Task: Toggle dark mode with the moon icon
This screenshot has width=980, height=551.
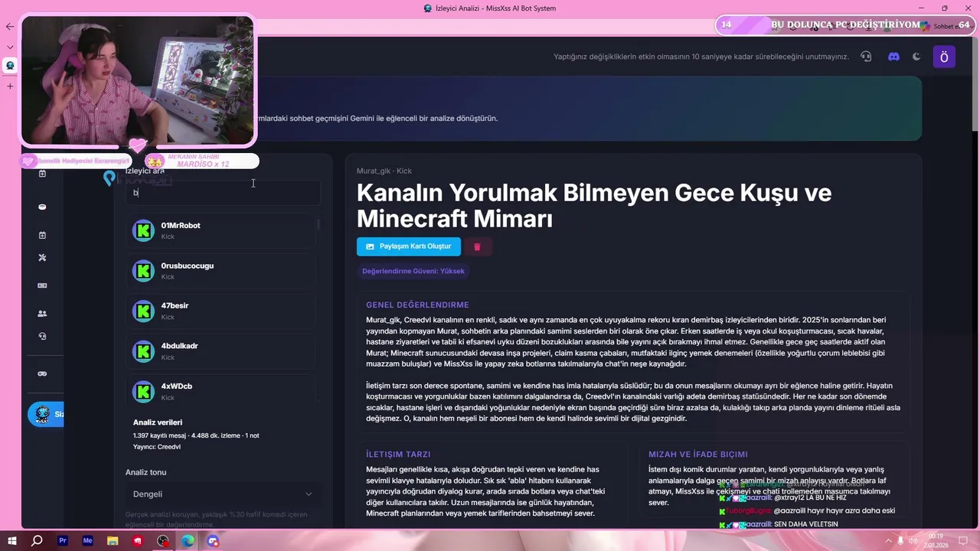Action: point(916,57)
